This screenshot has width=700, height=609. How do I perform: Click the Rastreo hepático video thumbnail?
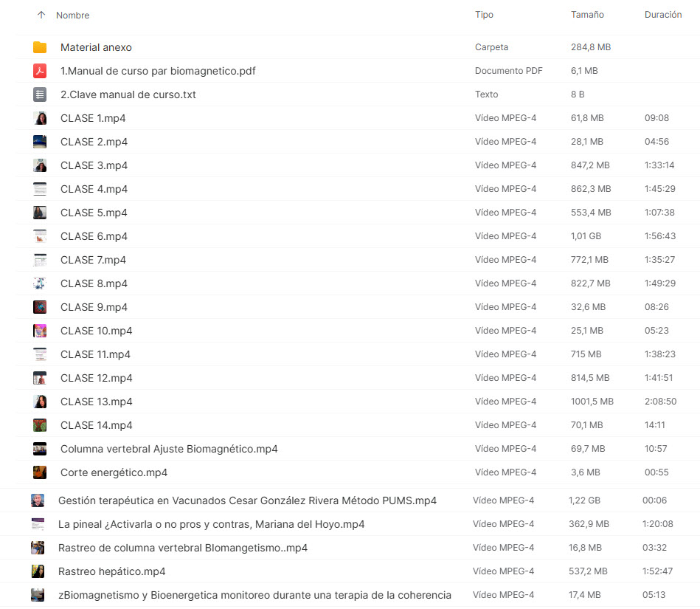point(38,571)
